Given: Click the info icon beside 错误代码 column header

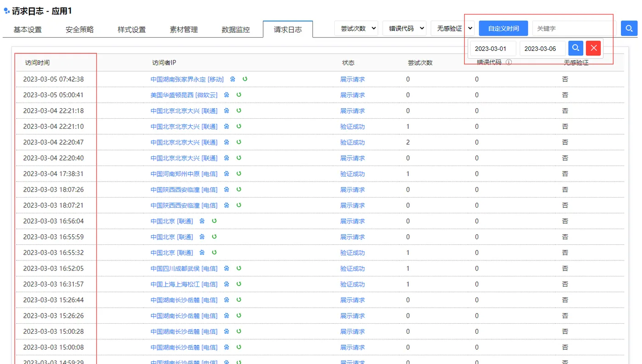Looking at the screenshot, I should tap(509, 62).
